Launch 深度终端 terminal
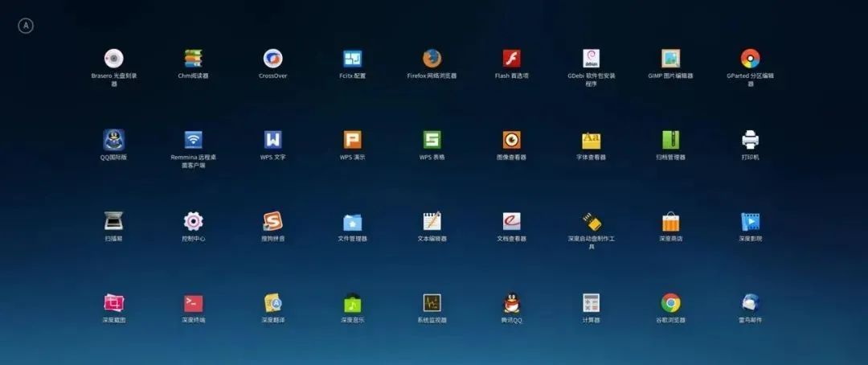868x365 pixels. point(193,303)
